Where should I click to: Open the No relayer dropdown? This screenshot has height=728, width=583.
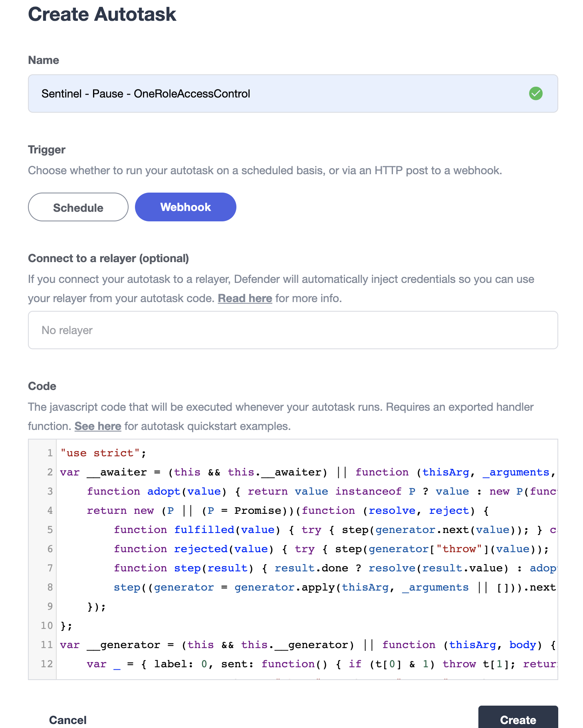click(293, 330)
